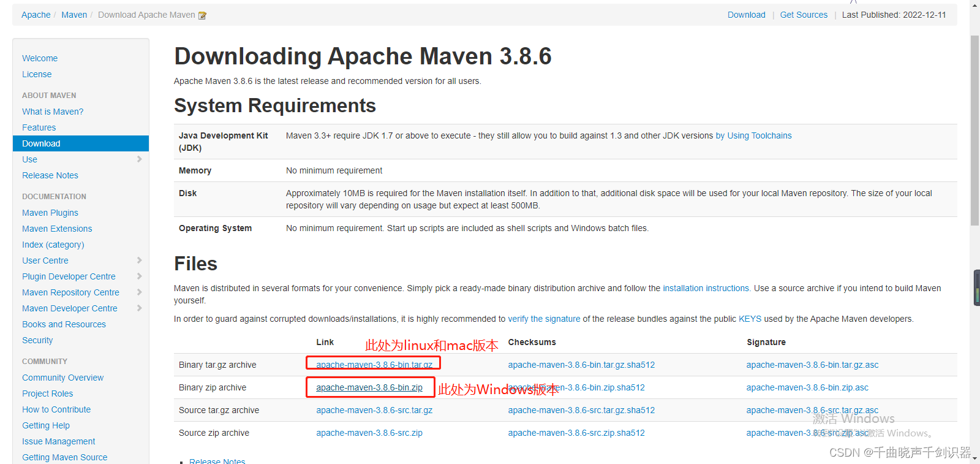Open bin.zip.asc signature link
The image size is (980, 464).
(x=807, y=387)
